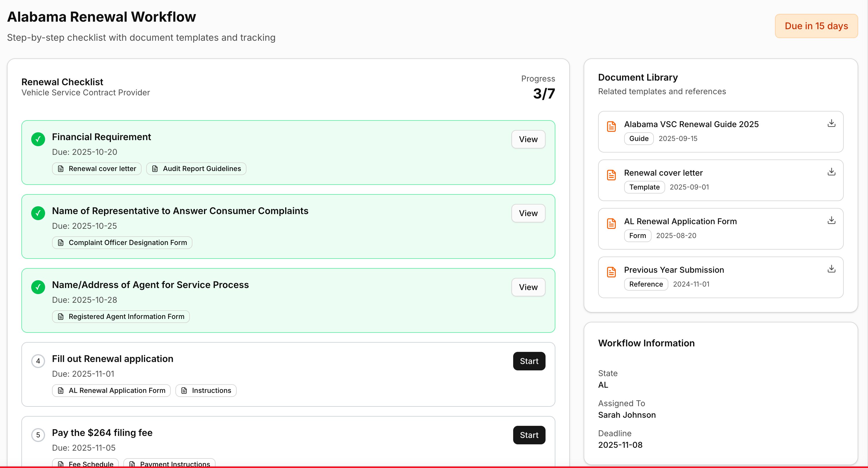Open the Renewal cover letter document chip
868x468 pixels.
click(97, 168)
